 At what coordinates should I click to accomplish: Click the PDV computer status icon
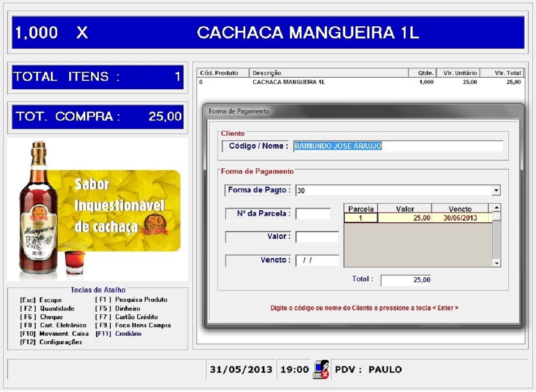tap(321, 369)
